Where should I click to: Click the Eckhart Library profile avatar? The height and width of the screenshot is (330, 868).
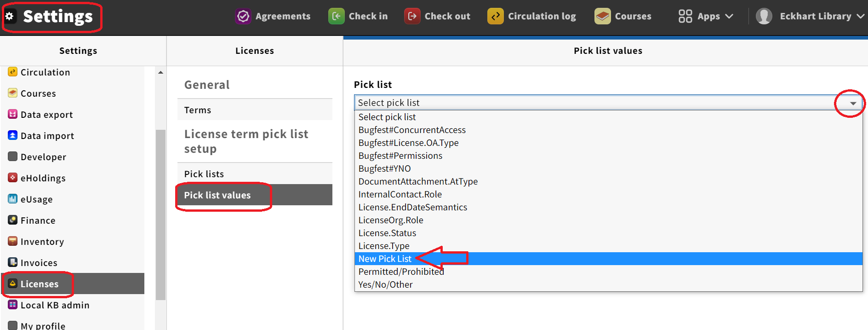click(x=764, y=16)
